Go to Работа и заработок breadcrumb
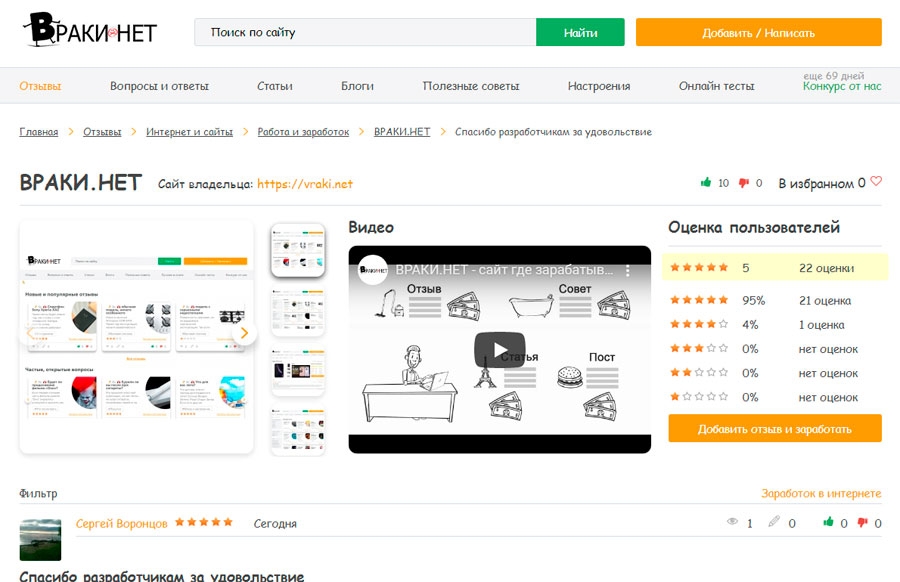The image size is (900, 582). coord(303,132)
